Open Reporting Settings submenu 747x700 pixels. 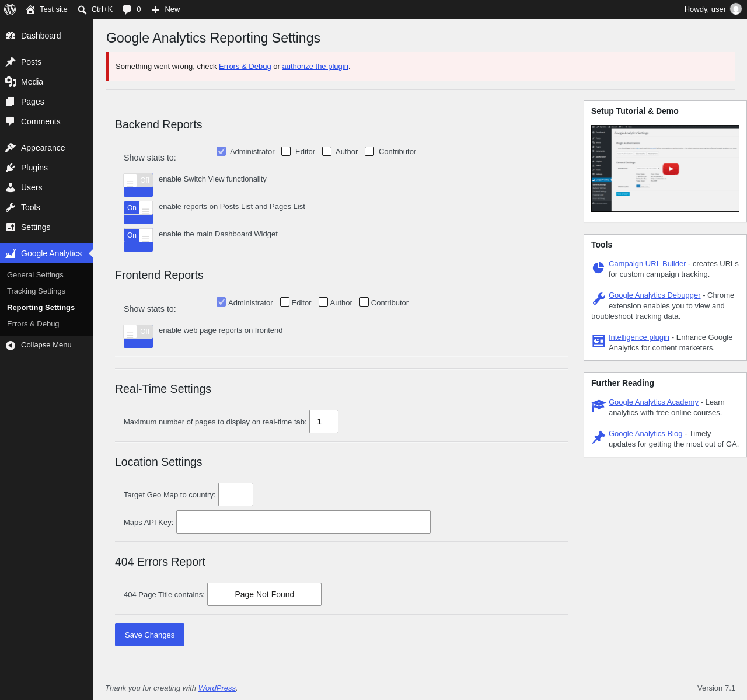(41, 308)
